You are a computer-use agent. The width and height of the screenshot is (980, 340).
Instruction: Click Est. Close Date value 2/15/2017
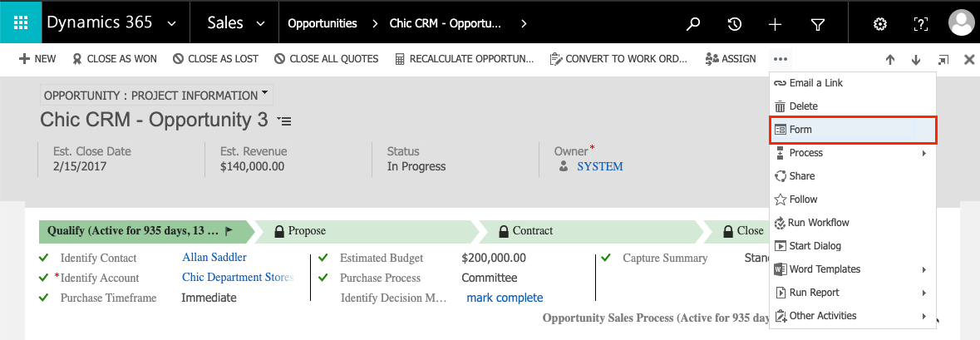point(80,166)
